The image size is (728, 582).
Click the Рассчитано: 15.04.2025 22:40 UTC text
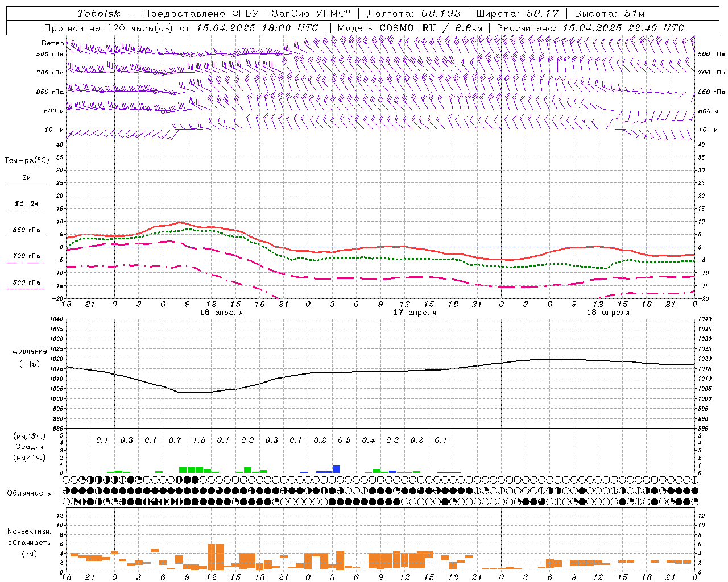point(590,28)
